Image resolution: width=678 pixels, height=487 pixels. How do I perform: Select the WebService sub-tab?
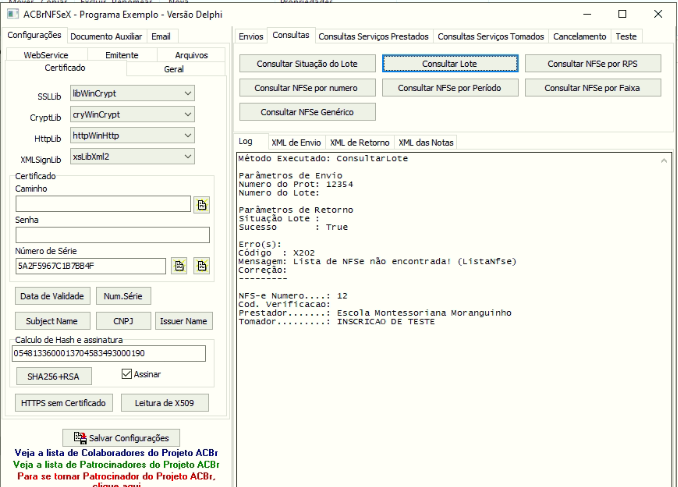click(x=46, y=55)
